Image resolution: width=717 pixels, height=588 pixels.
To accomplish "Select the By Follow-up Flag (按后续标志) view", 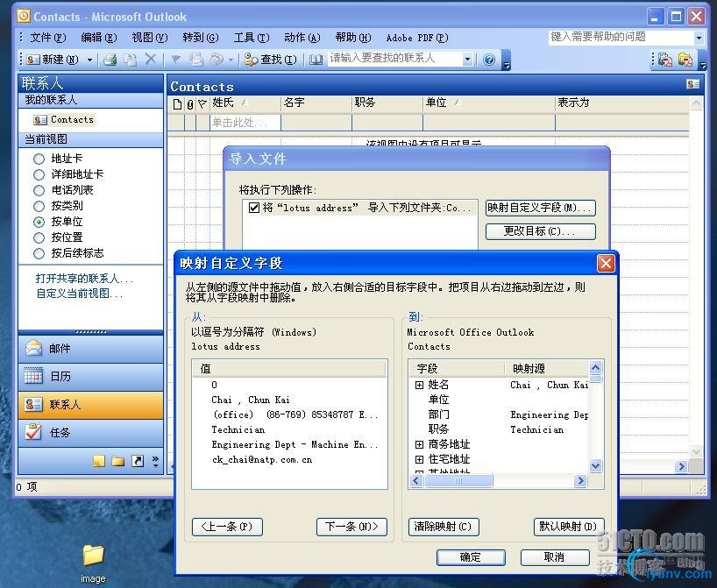I will point(68,253).
